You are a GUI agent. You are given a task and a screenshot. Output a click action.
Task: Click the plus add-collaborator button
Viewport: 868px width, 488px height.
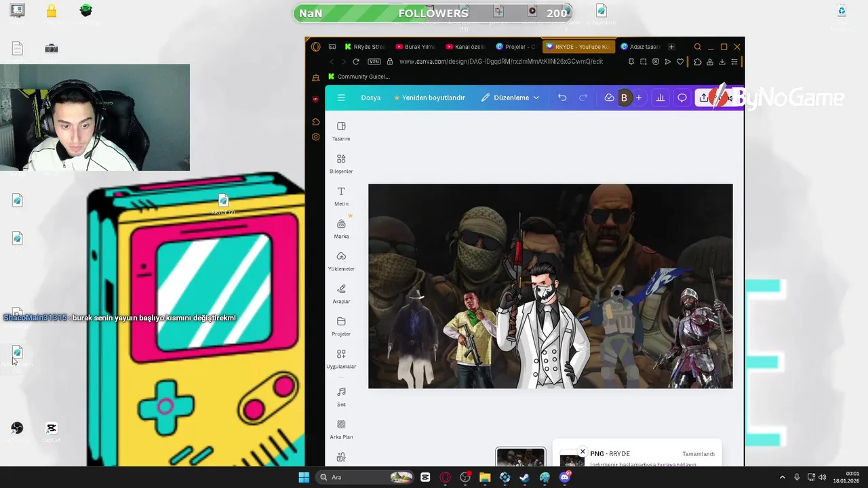pos(639,98)
